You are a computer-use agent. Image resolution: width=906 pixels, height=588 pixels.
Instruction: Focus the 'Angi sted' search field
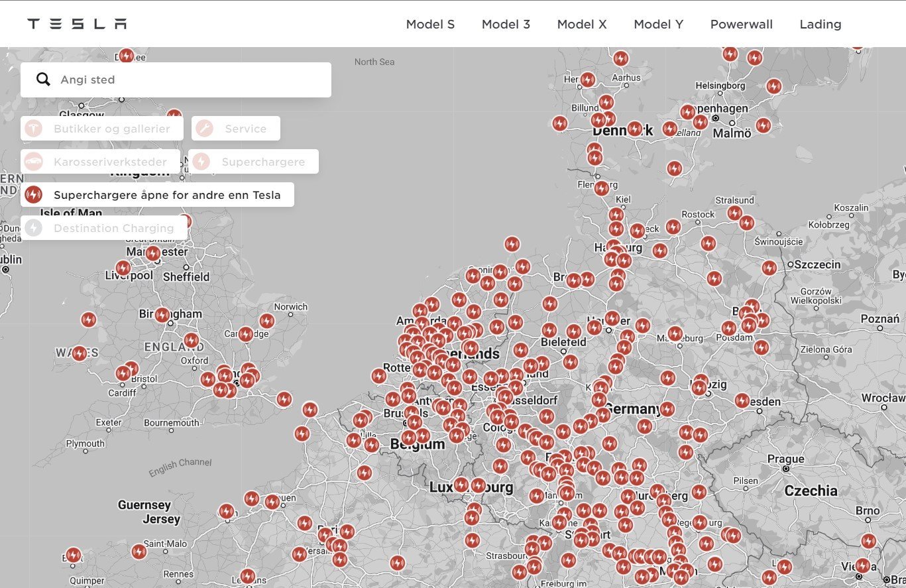(176, 80)
